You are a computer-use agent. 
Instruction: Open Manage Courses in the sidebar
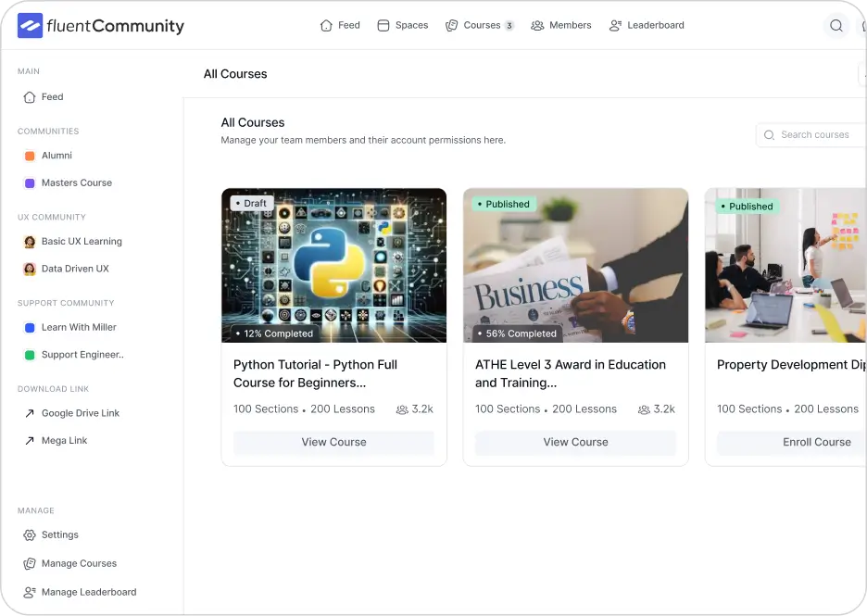(79, 563)
